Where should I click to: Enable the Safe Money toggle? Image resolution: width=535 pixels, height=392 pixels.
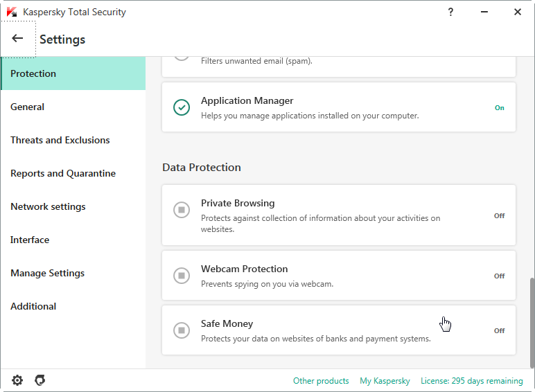(181, 330)
